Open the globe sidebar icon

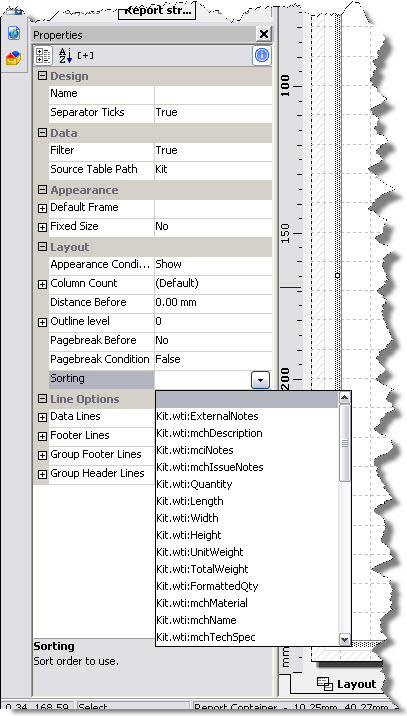tap(14, 32)
